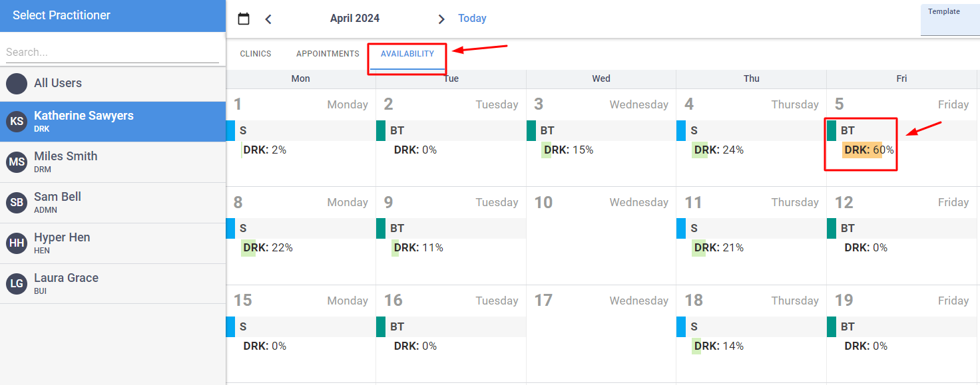Switch to the Appointments tab
Screen dimensions: 980x385
point(328,54)
